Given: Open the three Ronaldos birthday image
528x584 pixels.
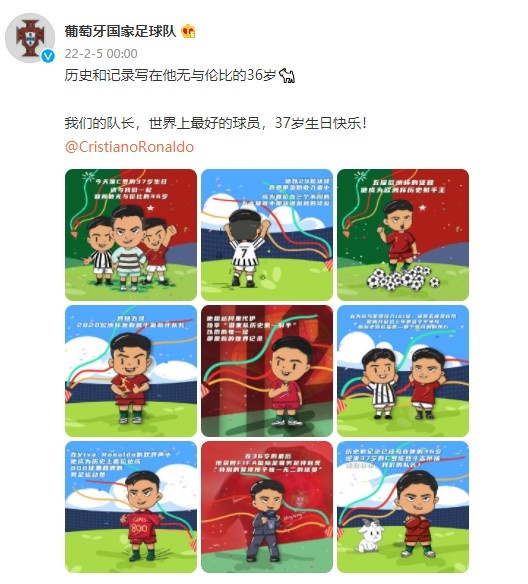Looking at the screenshot, I should [131, 235].
